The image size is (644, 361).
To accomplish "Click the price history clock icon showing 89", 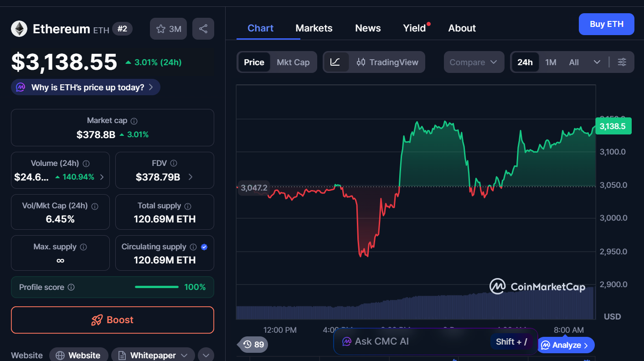I will click(x=252, y=345).
